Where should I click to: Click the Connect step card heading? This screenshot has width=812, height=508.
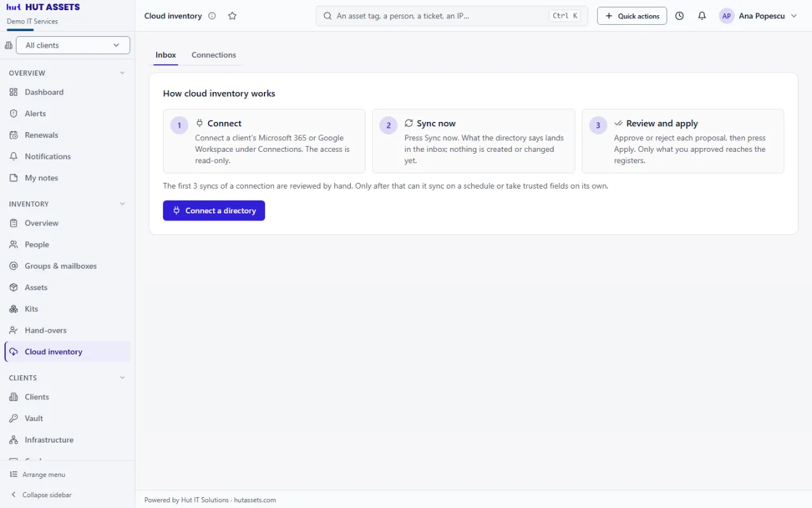pos(225,123)
